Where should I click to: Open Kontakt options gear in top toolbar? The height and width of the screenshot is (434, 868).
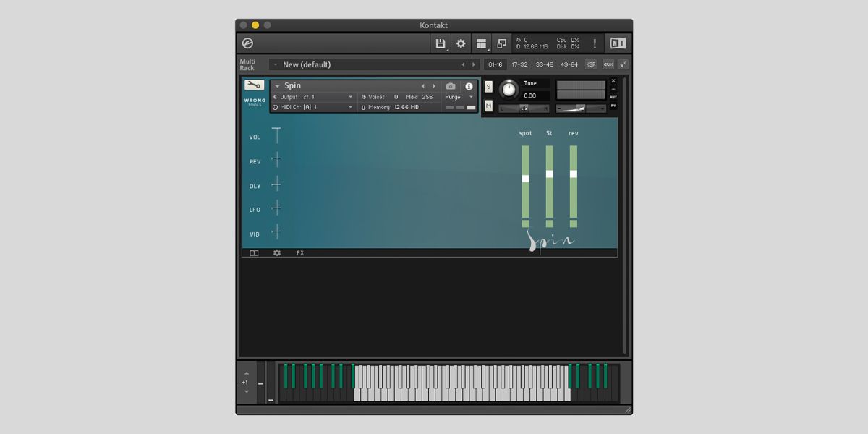pyautogui.click(x=461, y=43)
